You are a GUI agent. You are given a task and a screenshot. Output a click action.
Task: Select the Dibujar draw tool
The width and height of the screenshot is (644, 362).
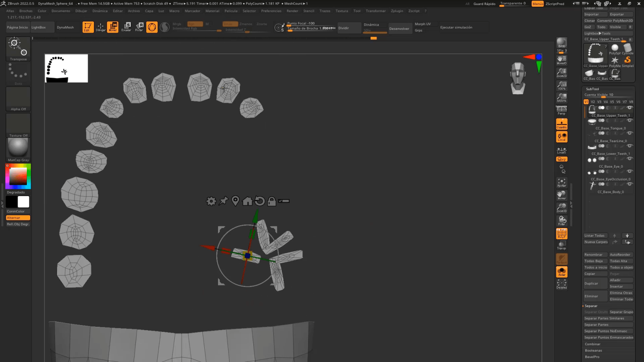tap(101, 27)
